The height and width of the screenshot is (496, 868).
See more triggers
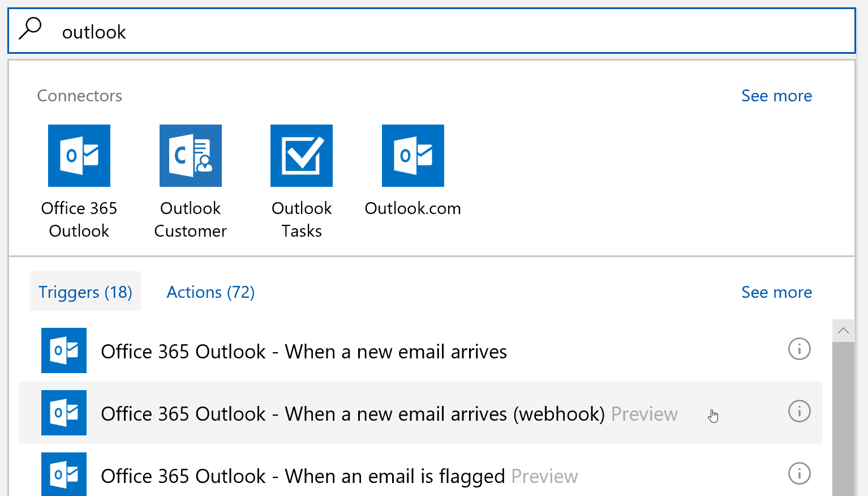tap(776, 292)
